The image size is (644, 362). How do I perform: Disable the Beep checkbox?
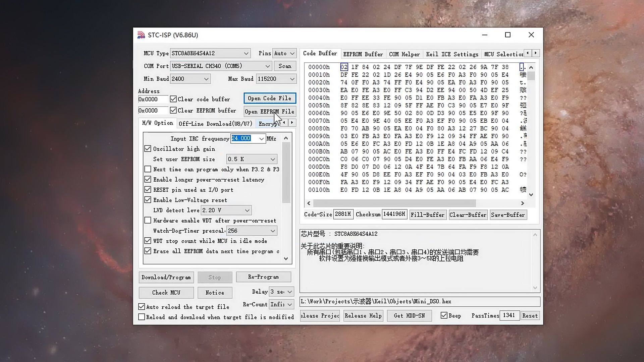(444, 315)
